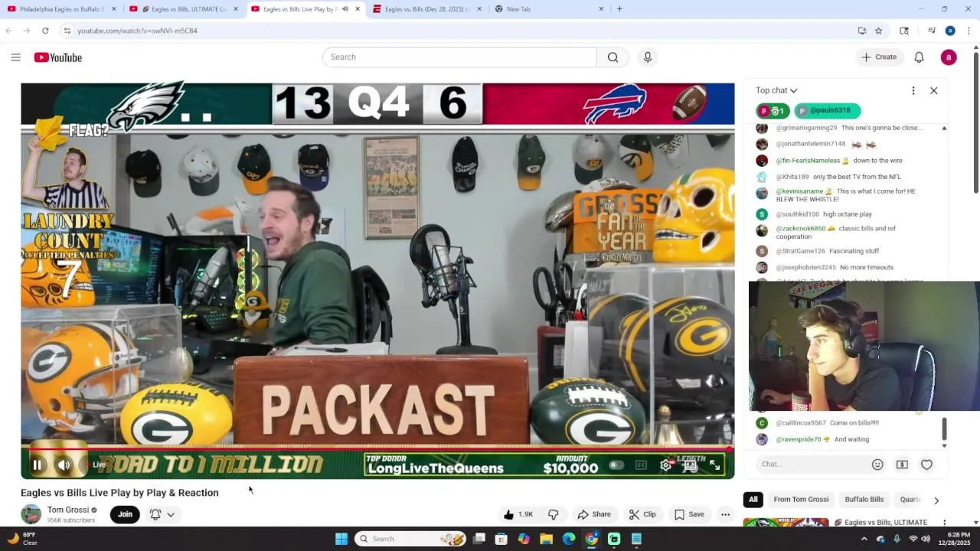The image size is (980, 551).
Task: Open Create menu in YouTube header
Action: [878, 57]
